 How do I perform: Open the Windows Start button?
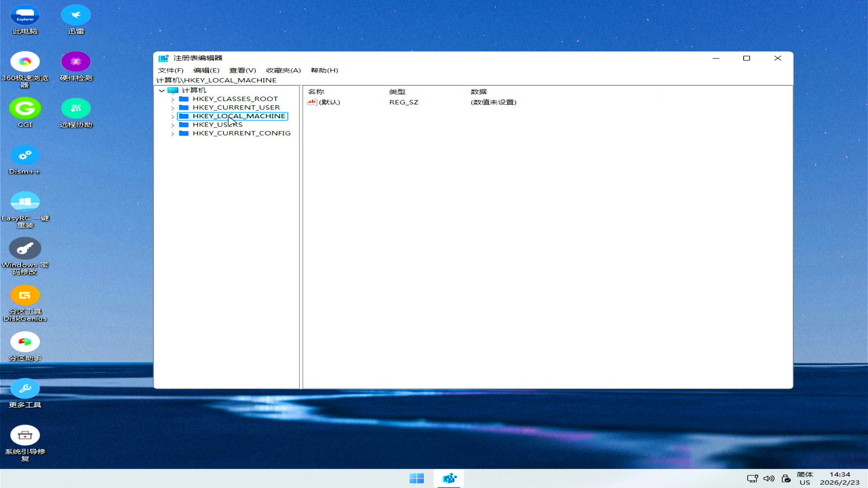pos(416,478)
